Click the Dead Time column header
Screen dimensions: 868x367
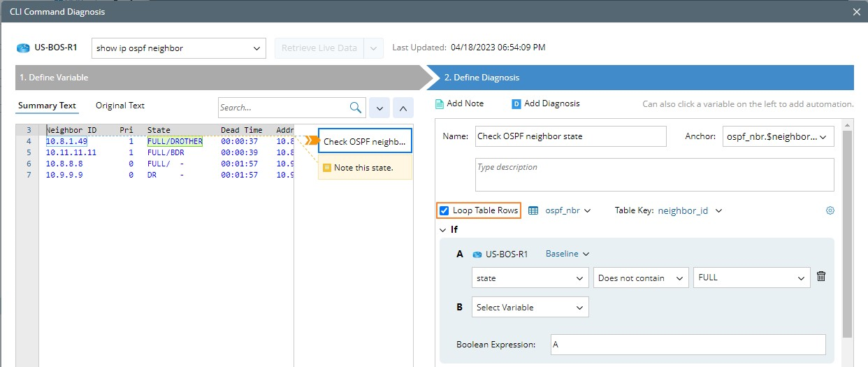pyautogui.click(x=242, y=130)
